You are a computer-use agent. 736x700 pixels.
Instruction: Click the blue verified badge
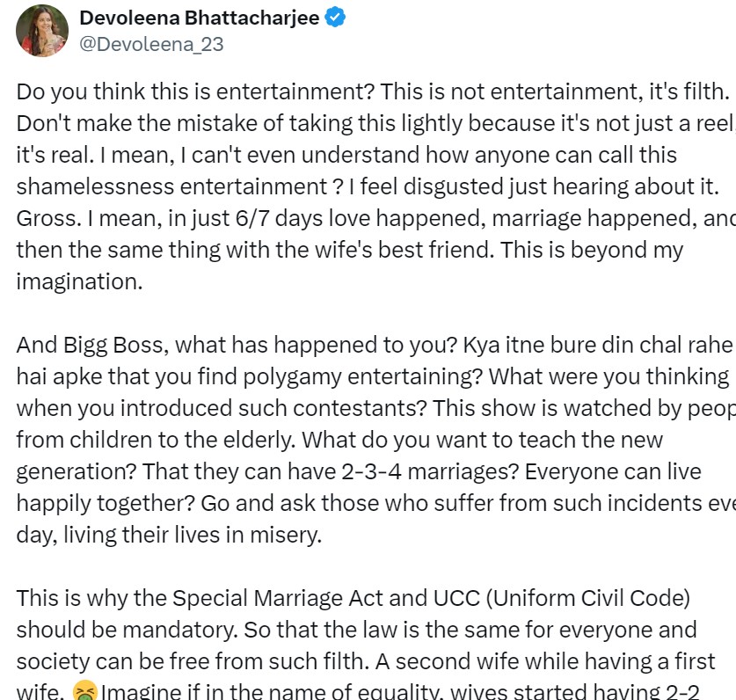(334, 18)
